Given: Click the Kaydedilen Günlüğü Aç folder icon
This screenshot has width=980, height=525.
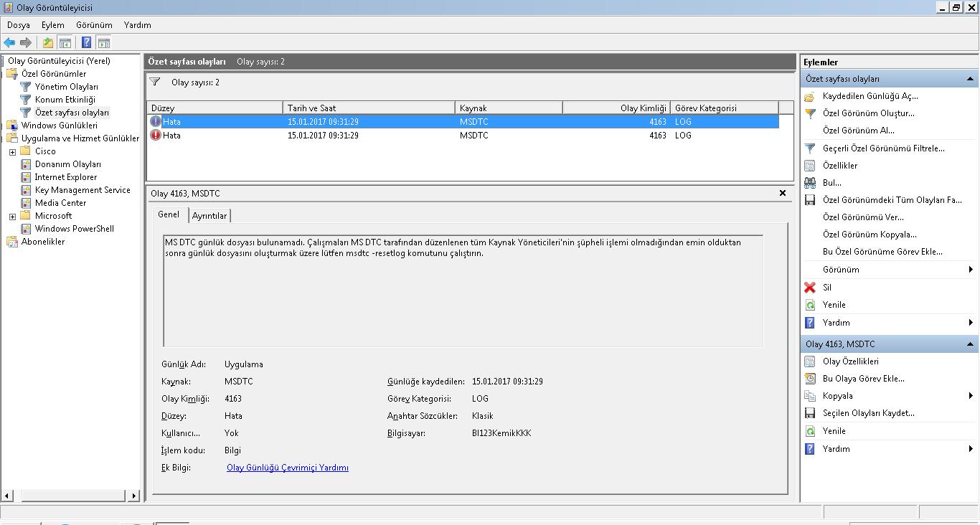Looking at the screenshot, I should click(810, 96).
